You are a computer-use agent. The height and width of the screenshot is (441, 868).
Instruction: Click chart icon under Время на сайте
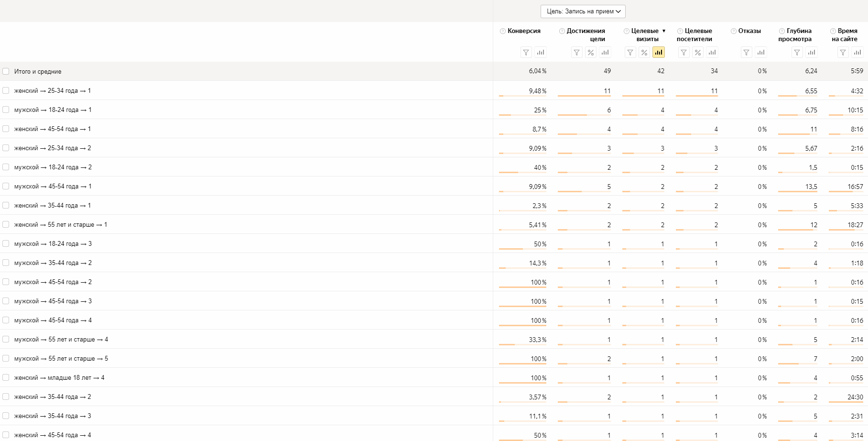click(857, 53)
